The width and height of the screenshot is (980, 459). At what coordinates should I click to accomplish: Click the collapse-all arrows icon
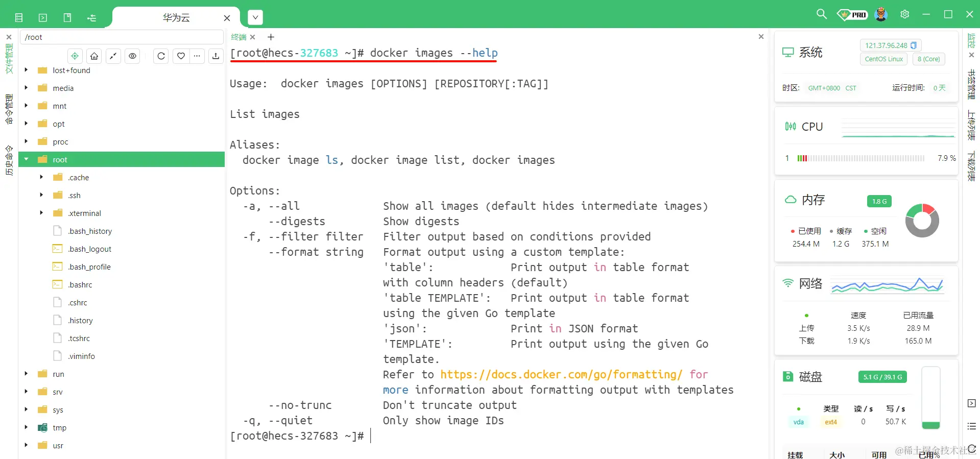click(113, 56)
